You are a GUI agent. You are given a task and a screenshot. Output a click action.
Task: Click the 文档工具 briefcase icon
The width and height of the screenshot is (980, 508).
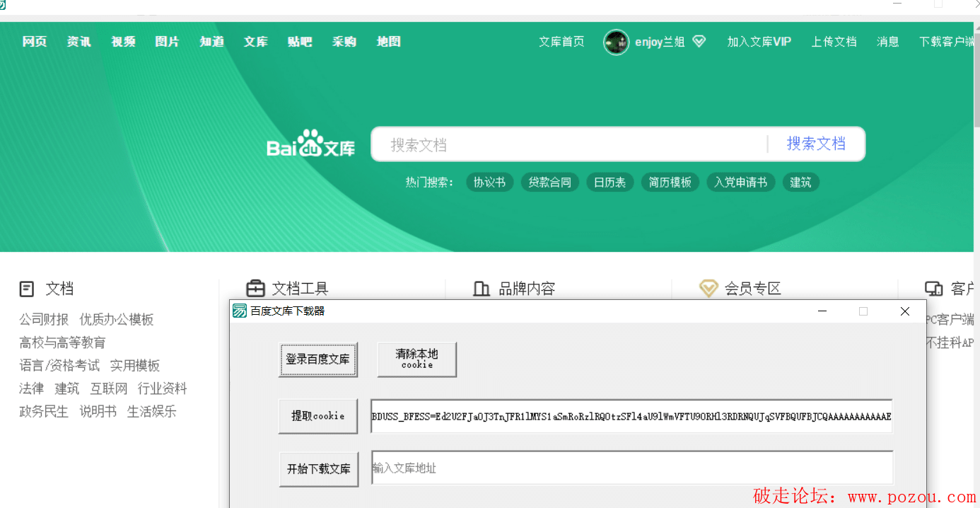tap(255, 289)
